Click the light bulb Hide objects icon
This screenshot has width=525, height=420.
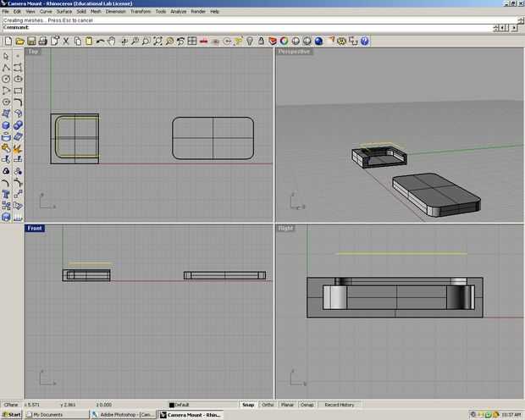point(250,41)
